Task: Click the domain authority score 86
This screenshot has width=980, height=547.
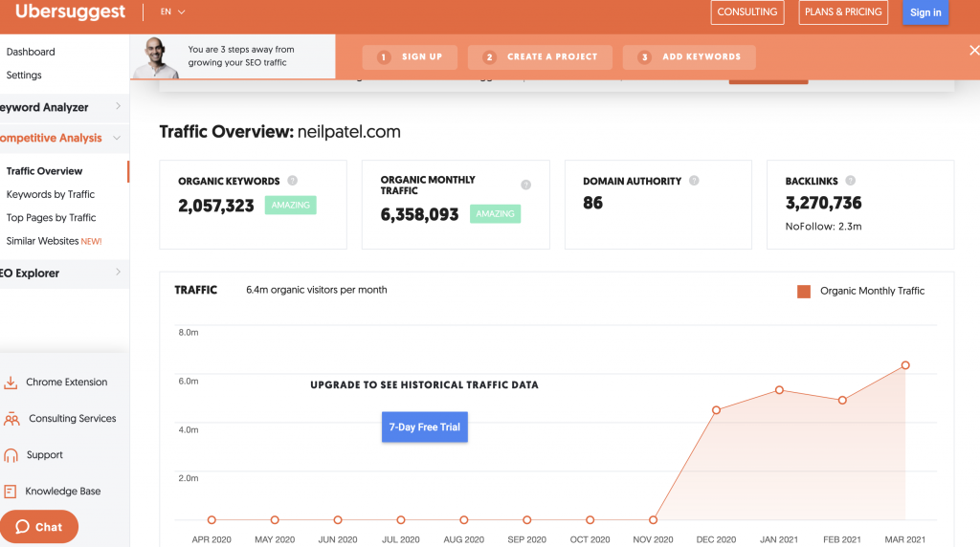Action: (592, 203)
